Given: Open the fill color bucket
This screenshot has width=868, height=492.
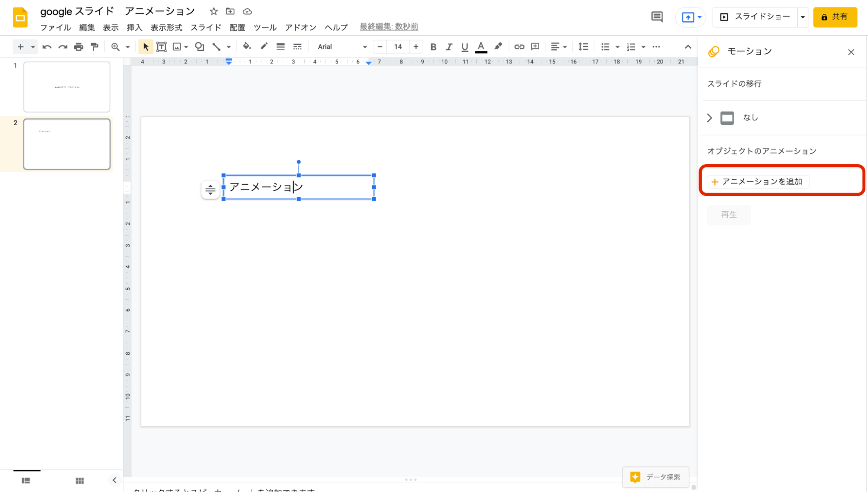Looking at the screenshot, I should [247, 47].
